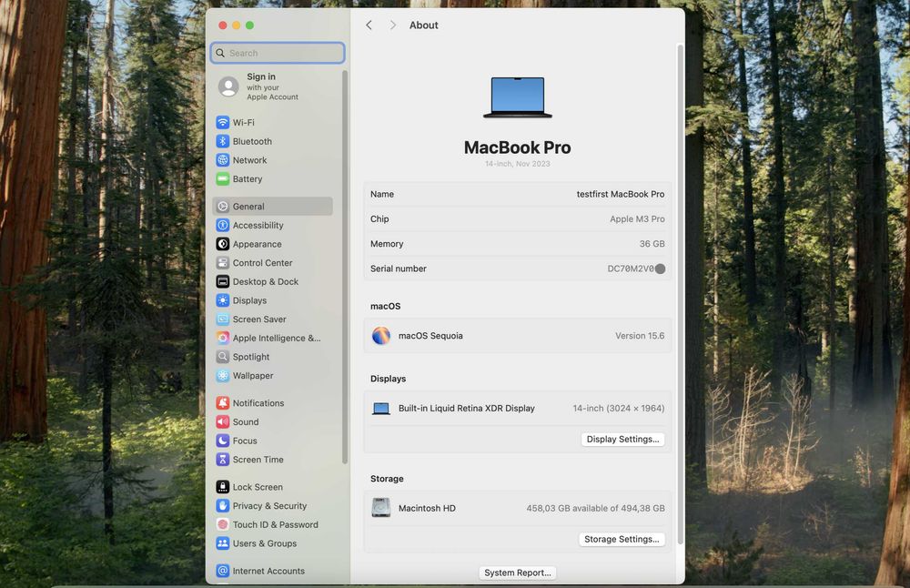Viewport: 910px width, 588px height.
Task: Open Privacy & Security hand icon
Action: coord(223,505)
